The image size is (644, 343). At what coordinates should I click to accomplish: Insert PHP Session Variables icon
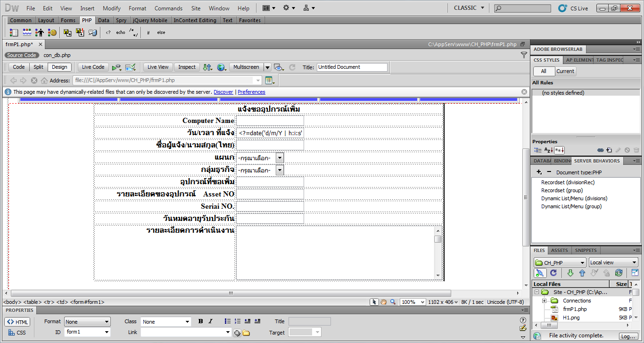40,33
